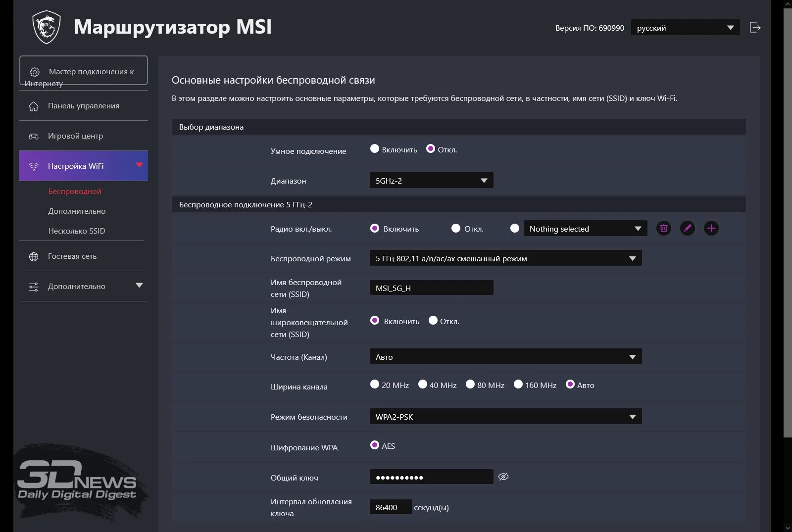Viewport: 792px width, 532px height.
Task: Select the radio button beside Nothing selected
Action: (x=515, y=228)
